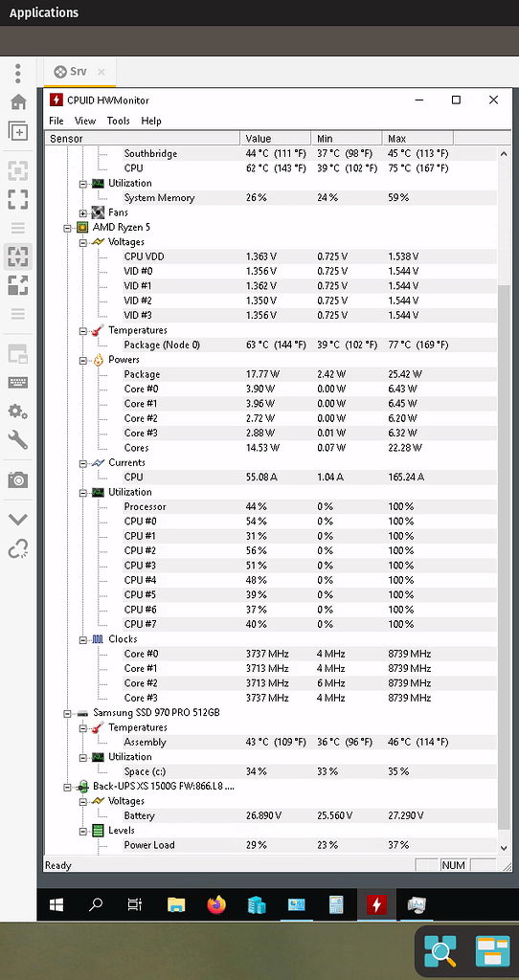Viewport: 519px width, 980px height.
Task: Open the Remmina three-dot menu in sidebar
Action: (17, 73)
